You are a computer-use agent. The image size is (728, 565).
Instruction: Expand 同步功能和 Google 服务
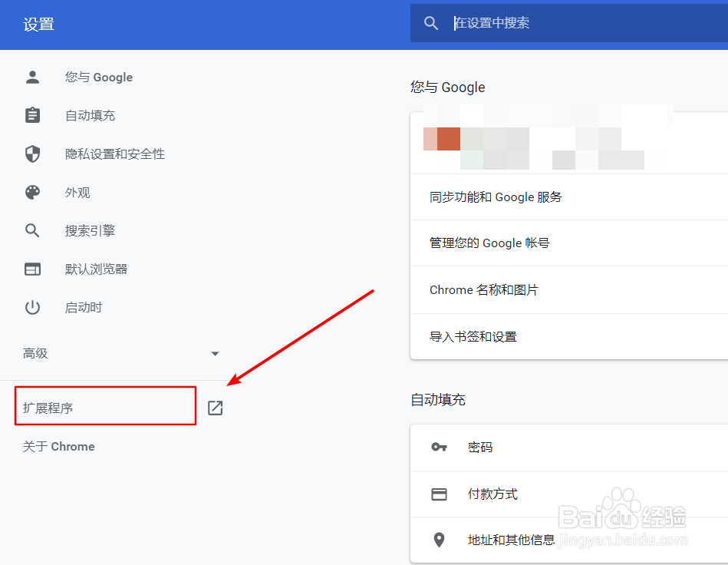tap(495, 197)
